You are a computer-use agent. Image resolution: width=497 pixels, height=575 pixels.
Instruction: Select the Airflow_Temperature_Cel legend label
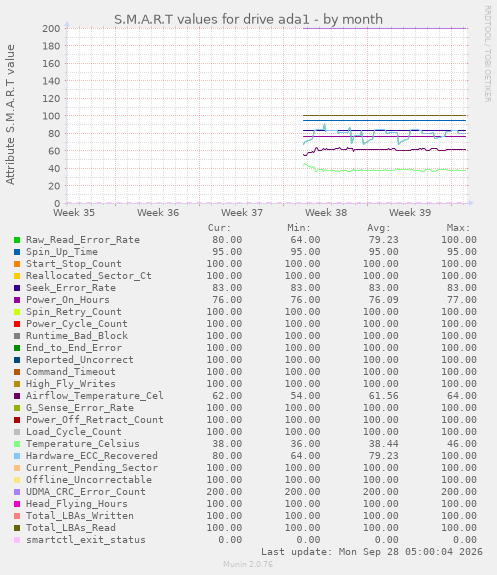(95, 396)
